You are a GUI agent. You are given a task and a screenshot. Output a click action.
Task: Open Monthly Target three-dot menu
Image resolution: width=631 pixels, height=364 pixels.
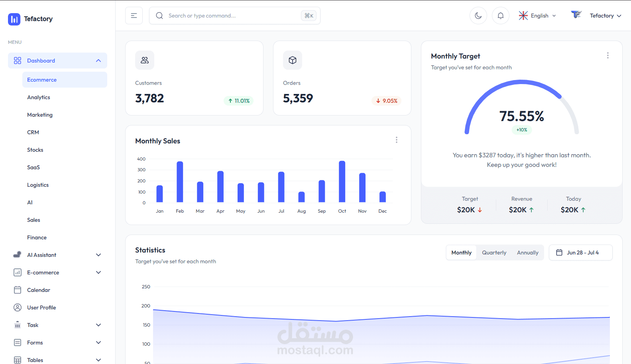coord(607,55)
